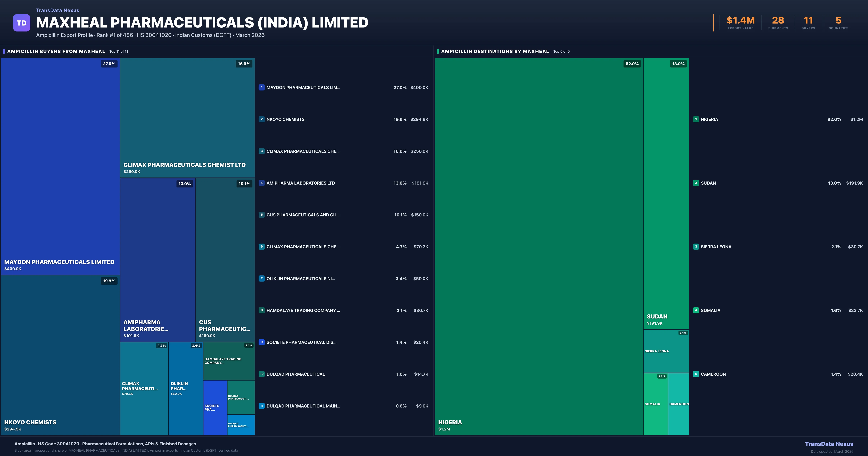Click rank badge 4 beside Amipharma Laboratories

click(x=261, y=183)
